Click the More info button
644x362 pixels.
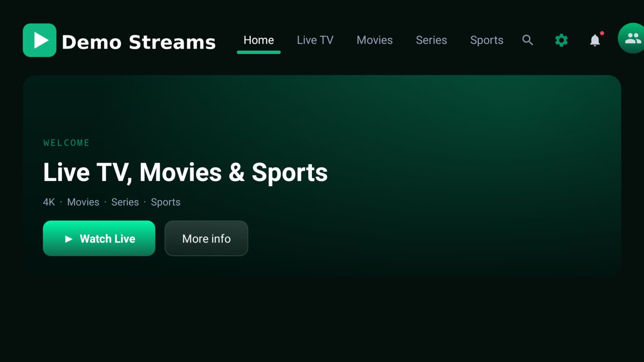pos(206,238)
